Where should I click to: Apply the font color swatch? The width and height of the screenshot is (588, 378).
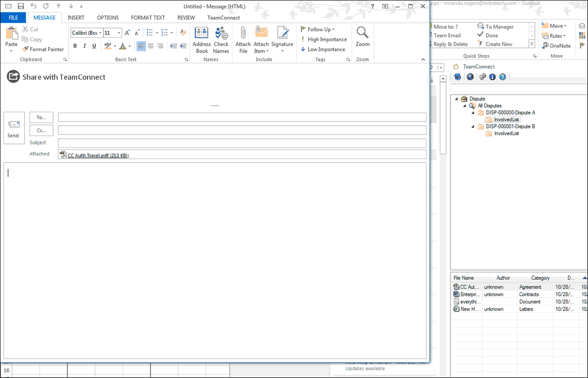pyautogui.click(x=123, y=46)
